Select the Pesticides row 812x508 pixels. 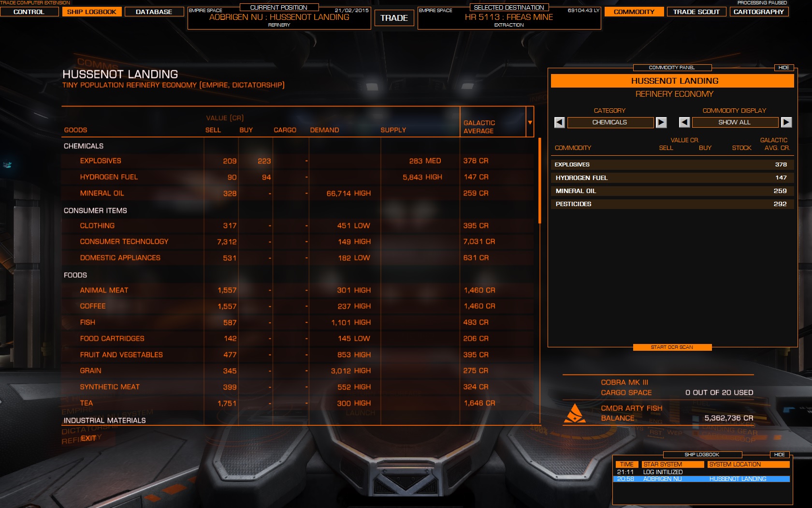click(672, 204)
